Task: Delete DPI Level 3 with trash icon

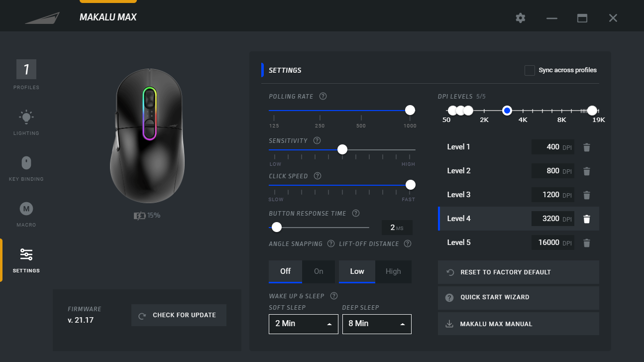Action: pos(587,195)
